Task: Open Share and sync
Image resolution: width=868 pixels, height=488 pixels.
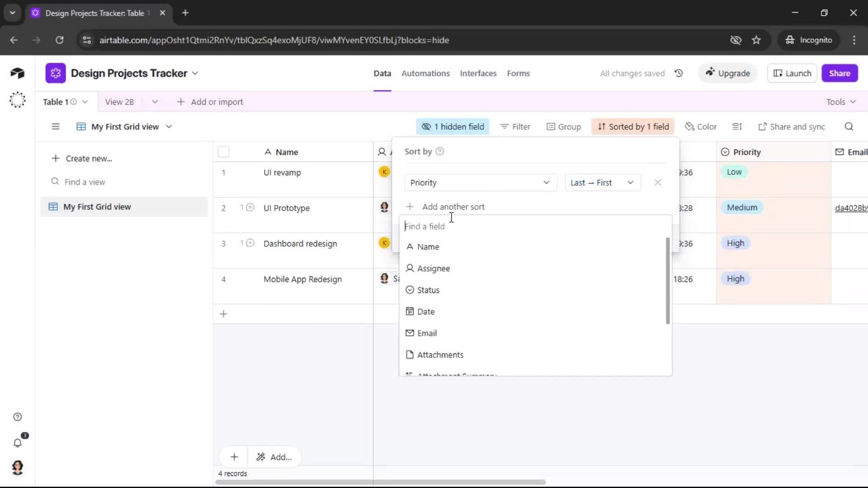Action: click(792, 127)
